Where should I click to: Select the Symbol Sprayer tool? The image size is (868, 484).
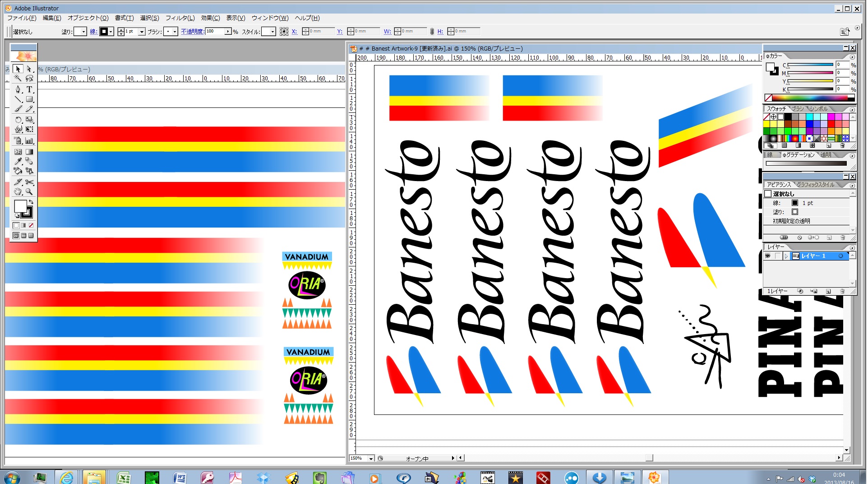click(x=18, y=140)
